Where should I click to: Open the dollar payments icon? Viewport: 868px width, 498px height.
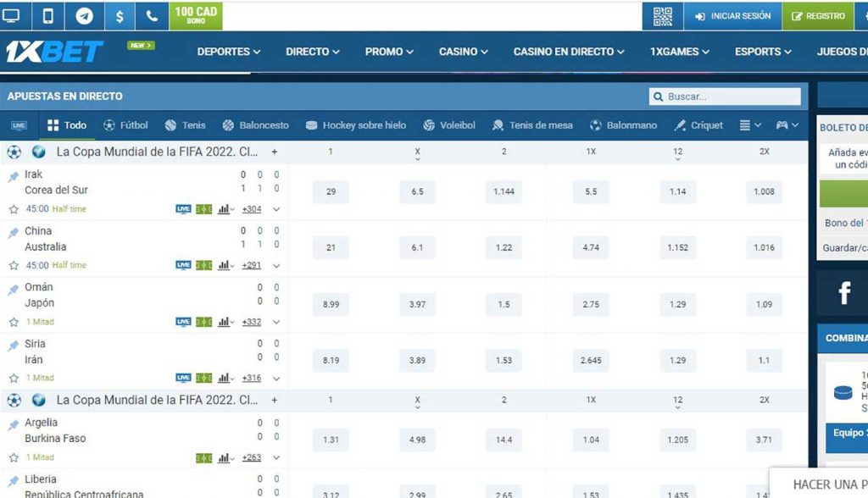point(120,16)
